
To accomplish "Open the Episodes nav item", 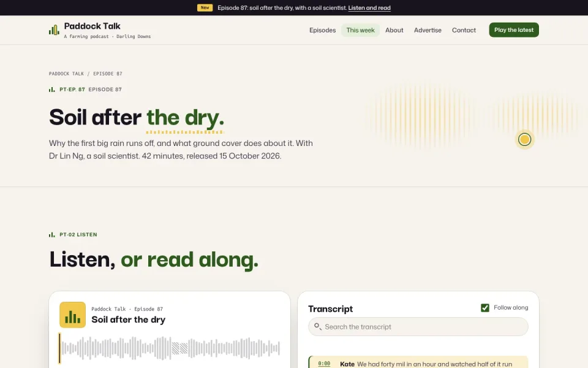I will click(x=323, y=30).
